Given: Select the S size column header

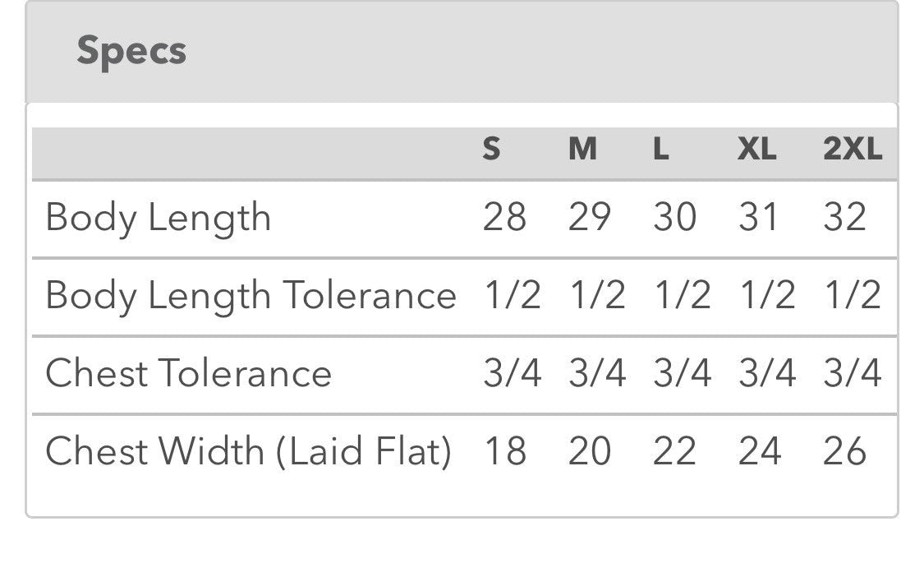Looking at the screenshot, I should point(491,150).
